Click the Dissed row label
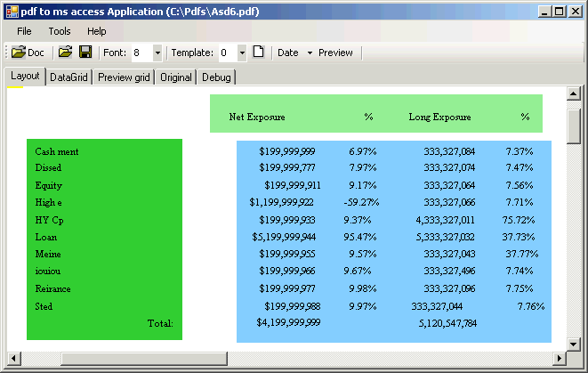 (x=48, y=167)
